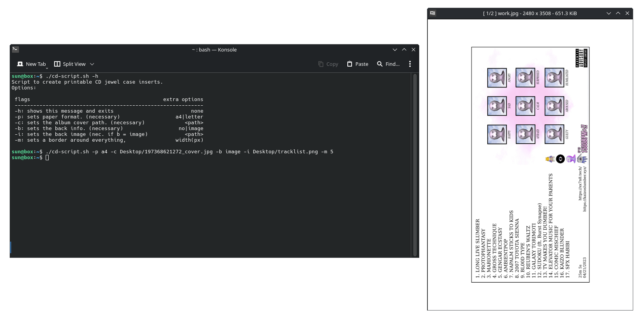Paste clipboard contents using Paste button
Image resolution: width=644 pixels, height=326 pixels.
[x=357, y=64]
